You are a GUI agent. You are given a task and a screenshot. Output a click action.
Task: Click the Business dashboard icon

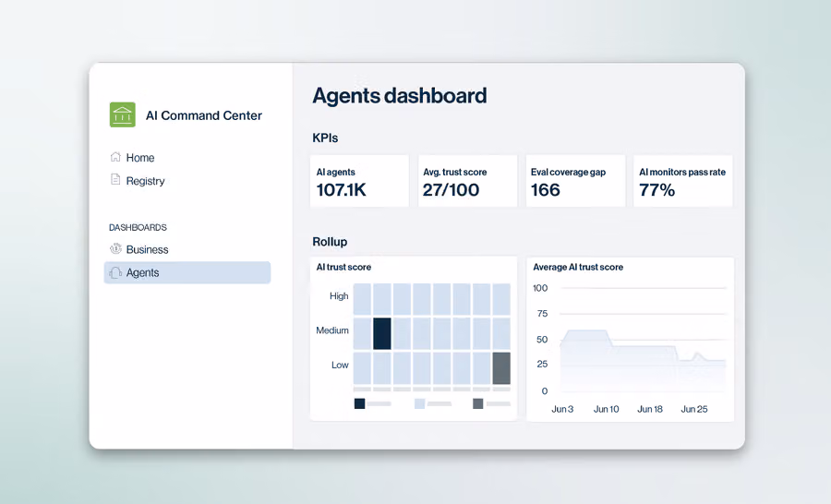[x=115, y=248]
